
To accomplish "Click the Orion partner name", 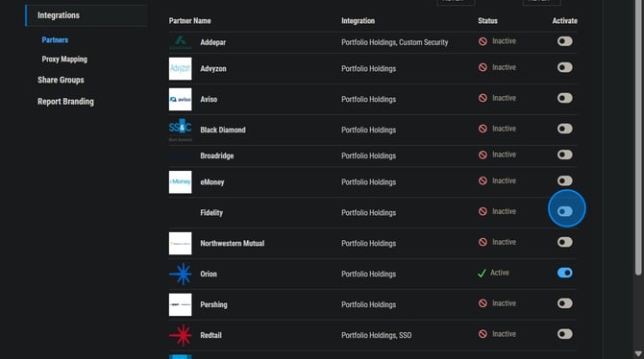I will coord(209,275).
